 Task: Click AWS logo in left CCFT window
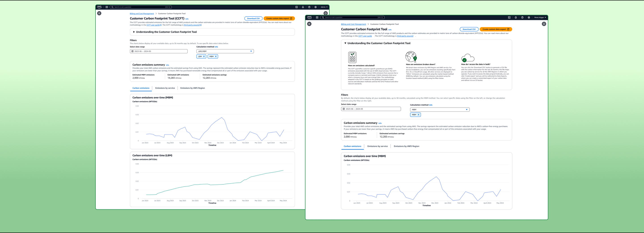tap(99, 7)
